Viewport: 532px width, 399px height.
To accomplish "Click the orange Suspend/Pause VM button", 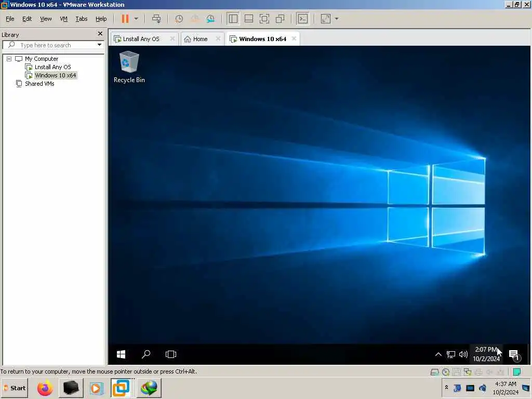I will 125,19.
